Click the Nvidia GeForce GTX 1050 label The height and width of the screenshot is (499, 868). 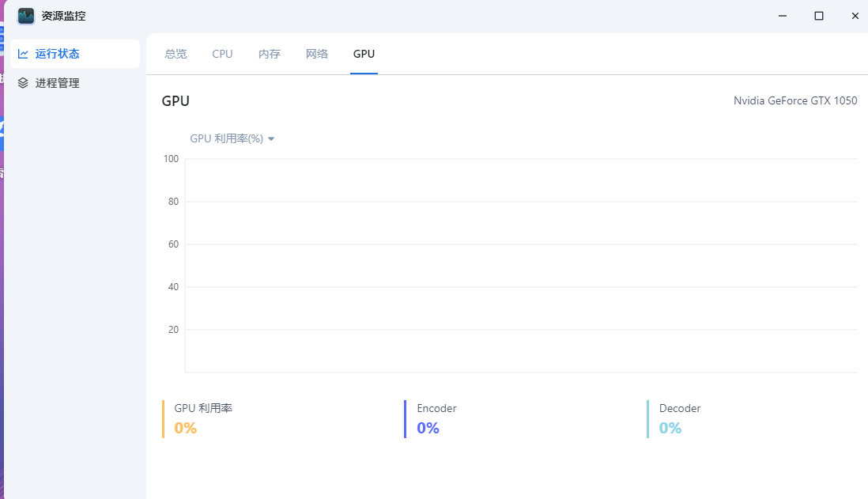point(795,100)
